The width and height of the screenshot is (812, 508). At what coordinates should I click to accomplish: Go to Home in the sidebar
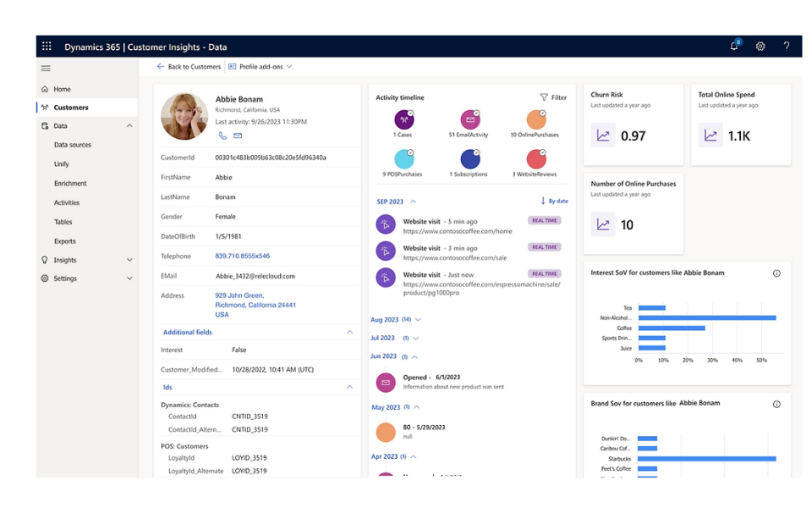coord(87,89)
